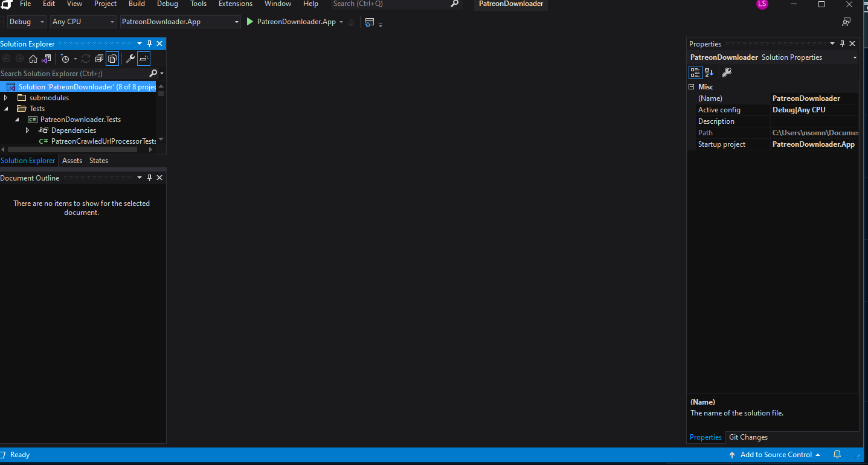
Task: Click Sync with Active Document icon
Action: tap(47, 59)
